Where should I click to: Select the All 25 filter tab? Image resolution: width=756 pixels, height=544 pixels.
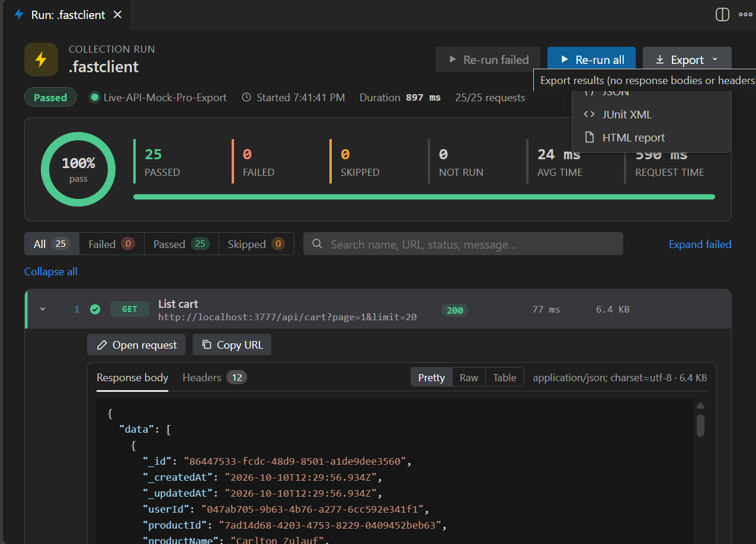(52, 244)
